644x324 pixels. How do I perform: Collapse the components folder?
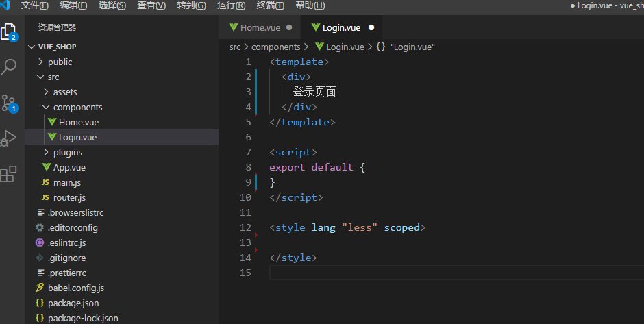coord(46,107)
